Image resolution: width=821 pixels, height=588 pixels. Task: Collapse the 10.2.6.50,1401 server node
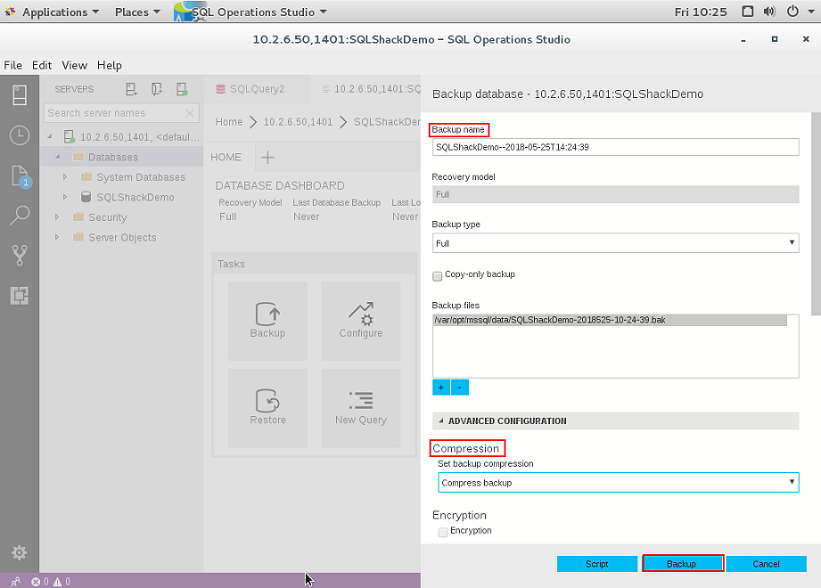pos(50,137)
